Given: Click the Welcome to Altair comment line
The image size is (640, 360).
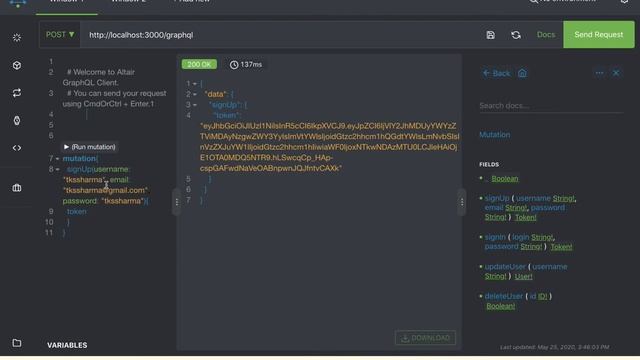Looking at the screenshot, I should 98,77.
